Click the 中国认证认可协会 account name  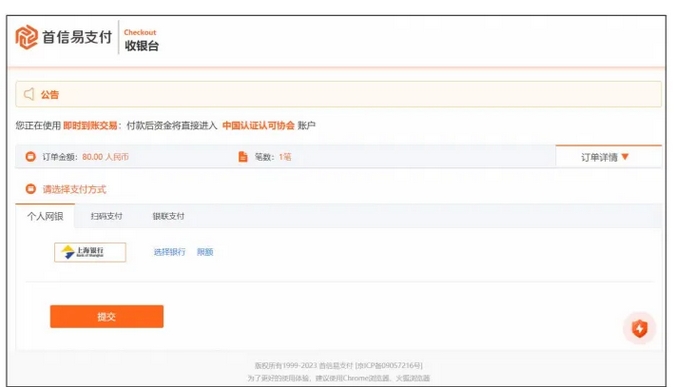[258, 126]
